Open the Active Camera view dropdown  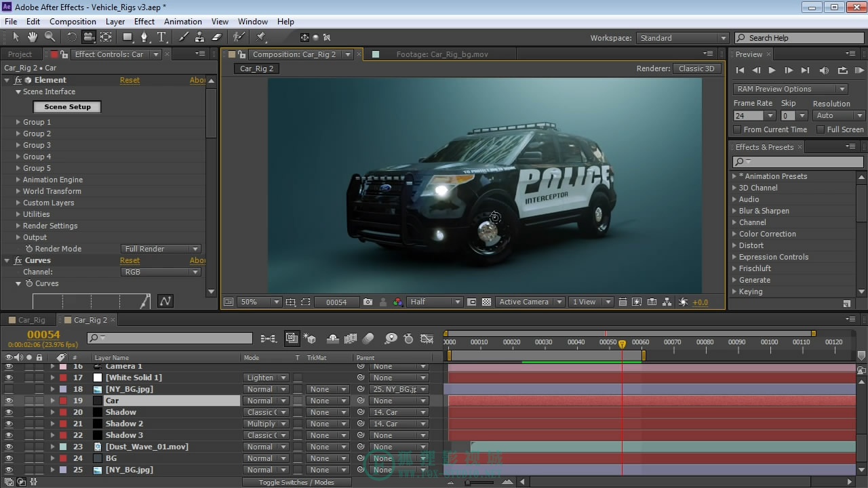[x=530, y=302]
